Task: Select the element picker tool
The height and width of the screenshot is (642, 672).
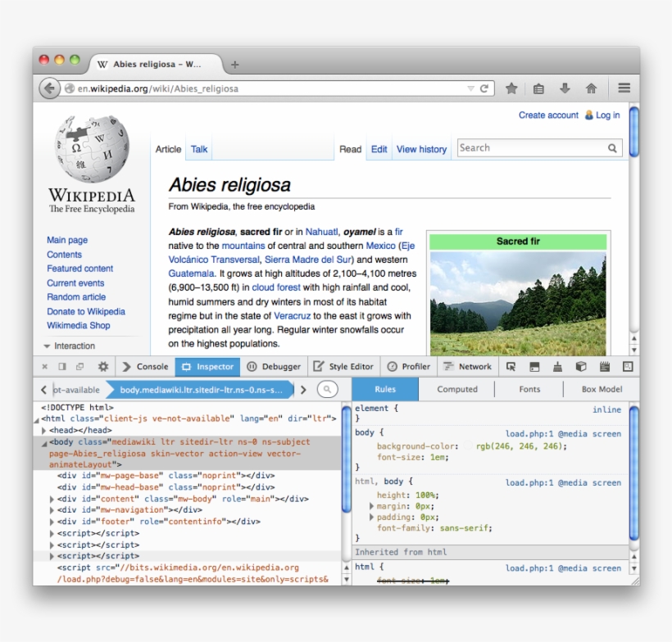Action: point(511,366)
